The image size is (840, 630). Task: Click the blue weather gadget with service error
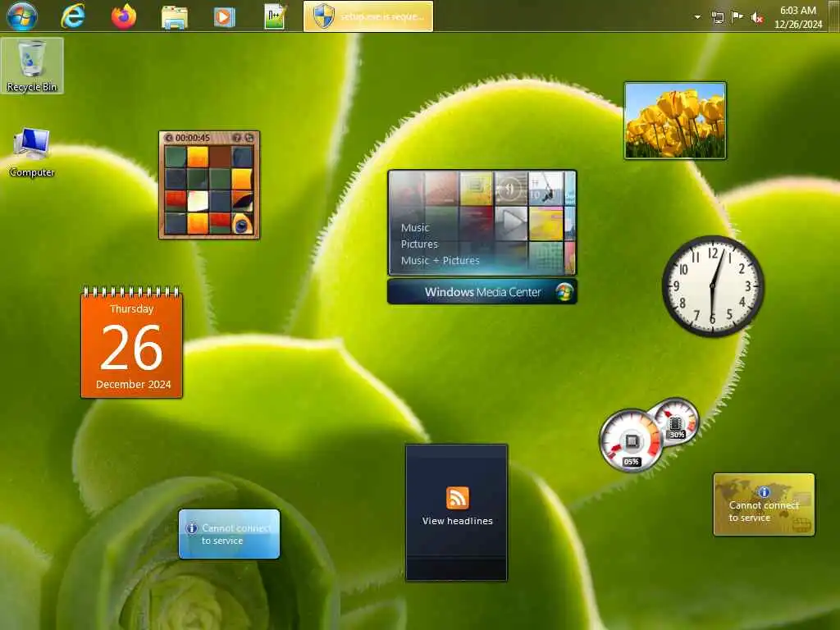[x=230, y=534]
